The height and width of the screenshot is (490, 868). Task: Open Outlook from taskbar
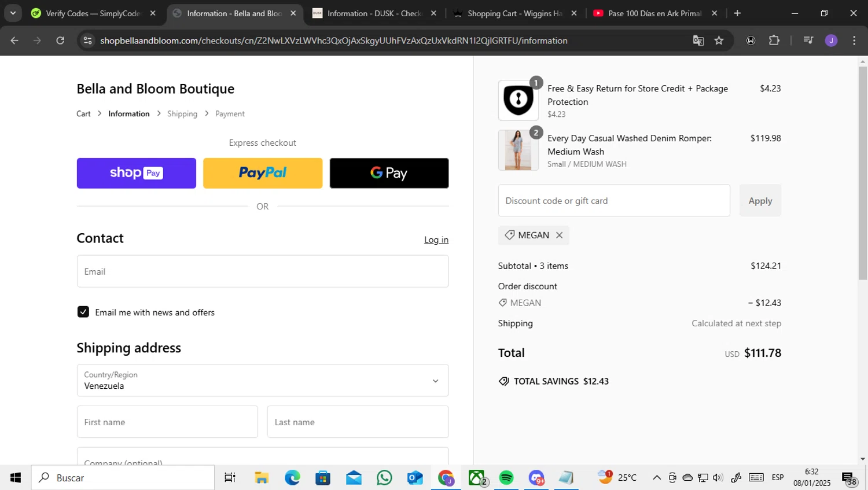[x=415, y=478]
